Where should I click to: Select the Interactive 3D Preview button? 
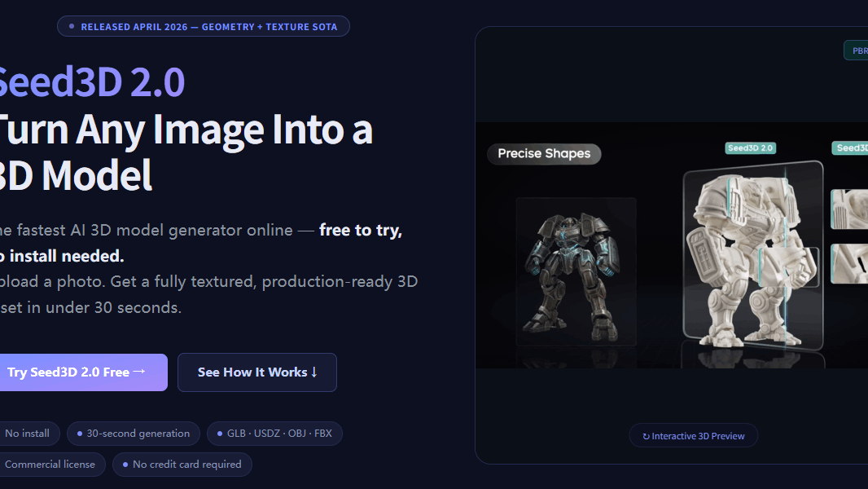[693, 436]
